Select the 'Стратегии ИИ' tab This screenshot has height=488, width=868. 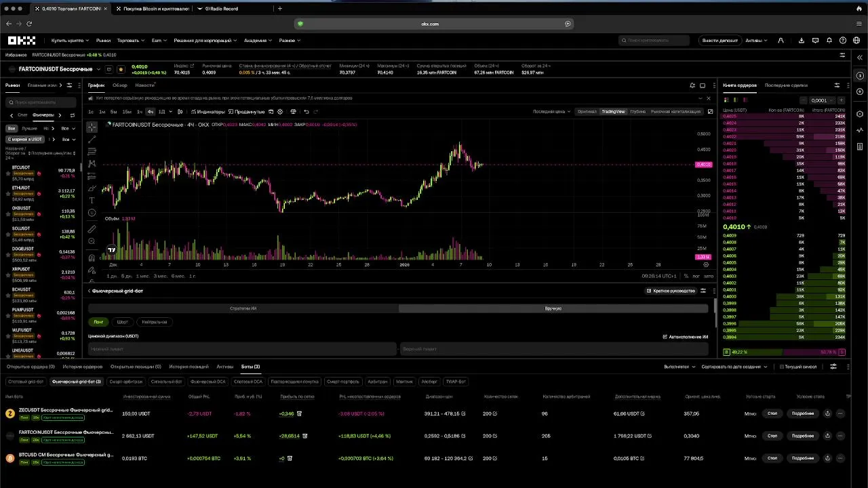coord(243,308)
